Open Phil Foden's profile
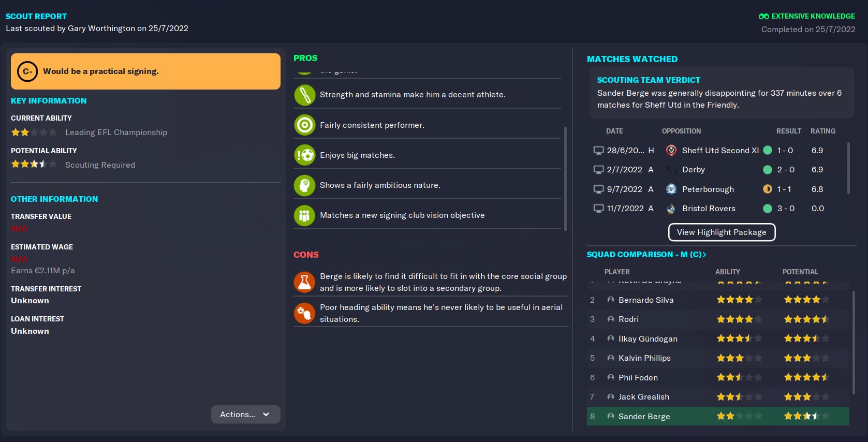 [638, 378]
